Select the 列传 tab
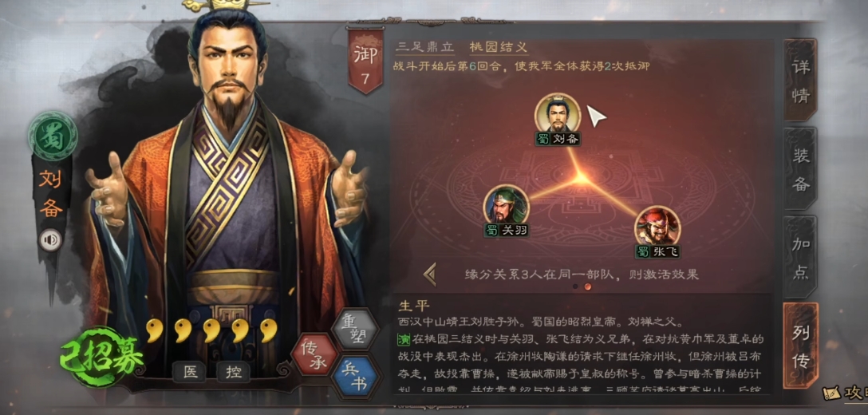 pyautogui.click(x=800, y=346)
